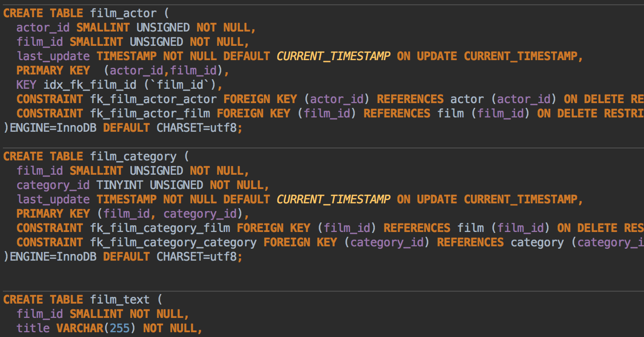Image resolution: width=644 pixels, height=337 pixels.
Task: Click fk_film_actor_actor constraint name
Action: tap(153, 99)
